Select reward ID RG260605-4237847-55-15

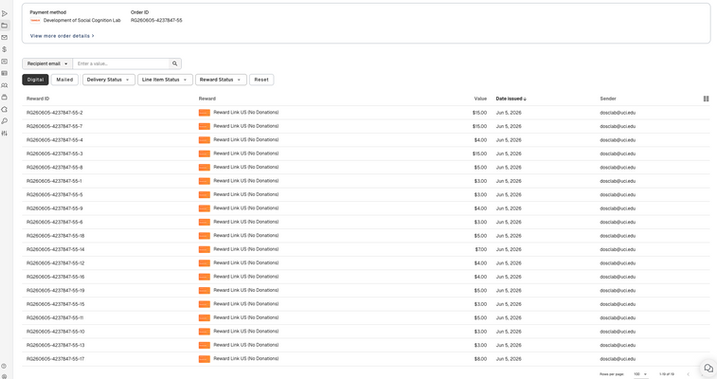[x=55, y=304]
